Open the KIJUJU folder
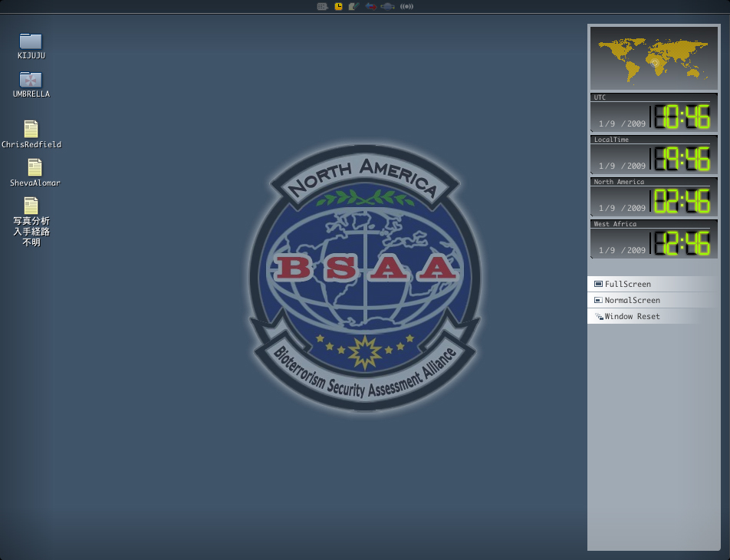 [x=31, y=41]
